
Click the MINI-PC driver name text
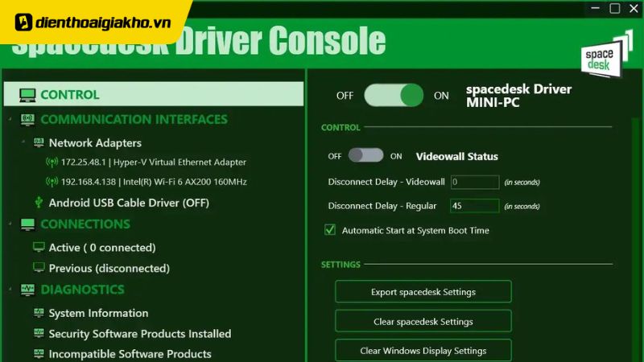[x=493, y=103]
